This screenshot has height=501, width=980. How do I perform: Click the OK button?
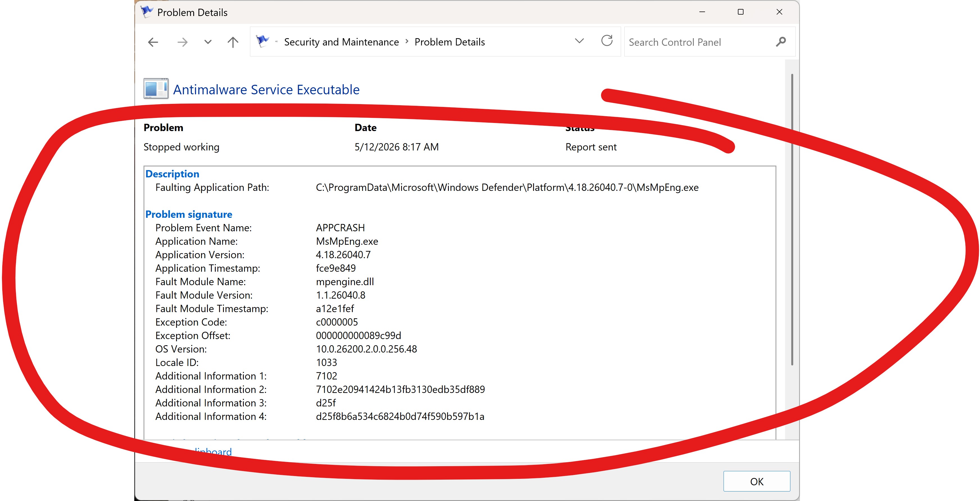(757, 481)
